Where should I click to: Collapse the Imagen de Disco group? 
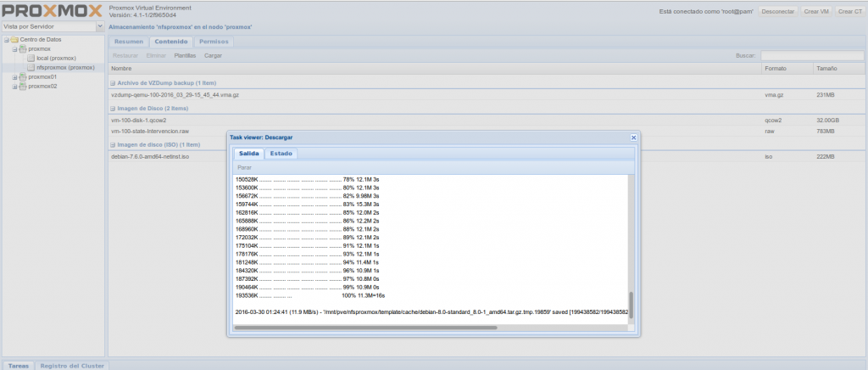coord(113,109)
